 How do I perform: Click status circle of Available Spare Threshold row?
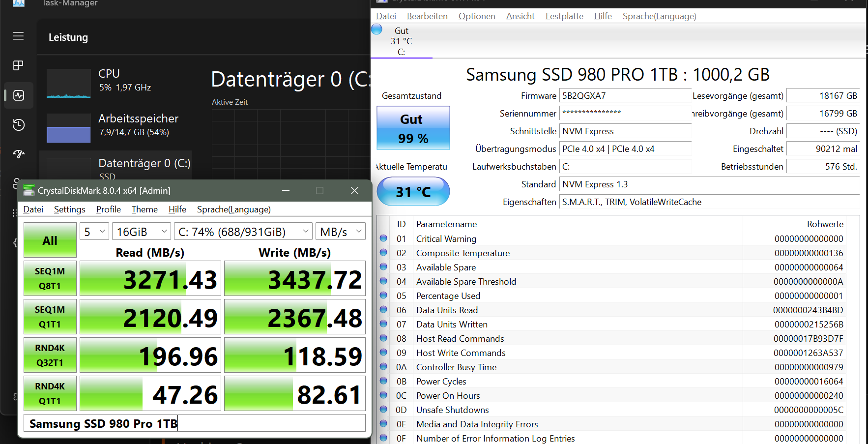(384, 281)
